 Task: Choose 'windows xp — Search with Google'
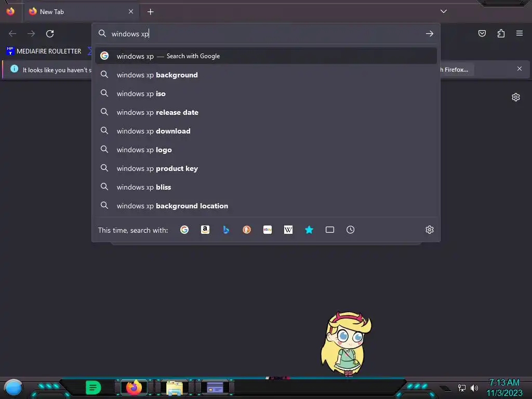coord(266,56)
